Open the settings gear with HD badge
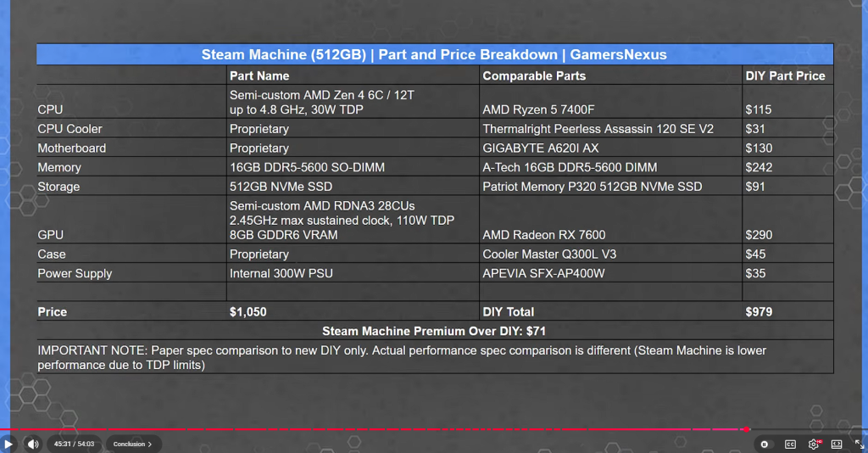868x453 pixels. point(813,445)
